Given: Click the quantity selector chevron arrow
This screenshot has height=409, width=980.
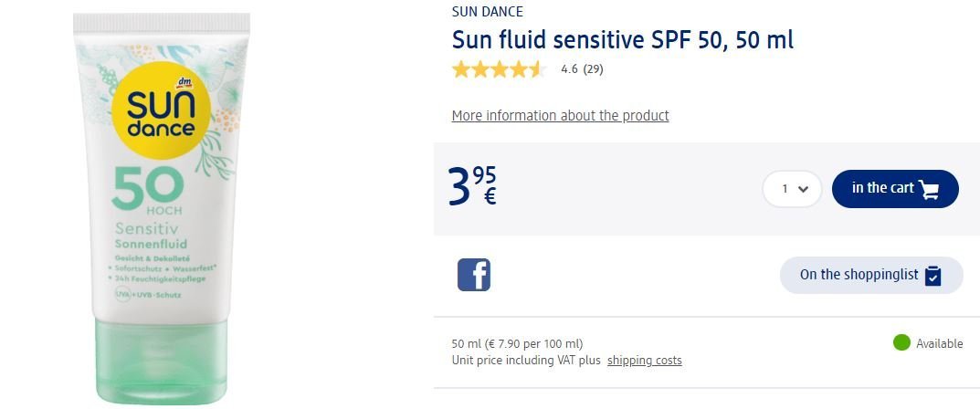Looking at the screenshot, I should (803, 190).
